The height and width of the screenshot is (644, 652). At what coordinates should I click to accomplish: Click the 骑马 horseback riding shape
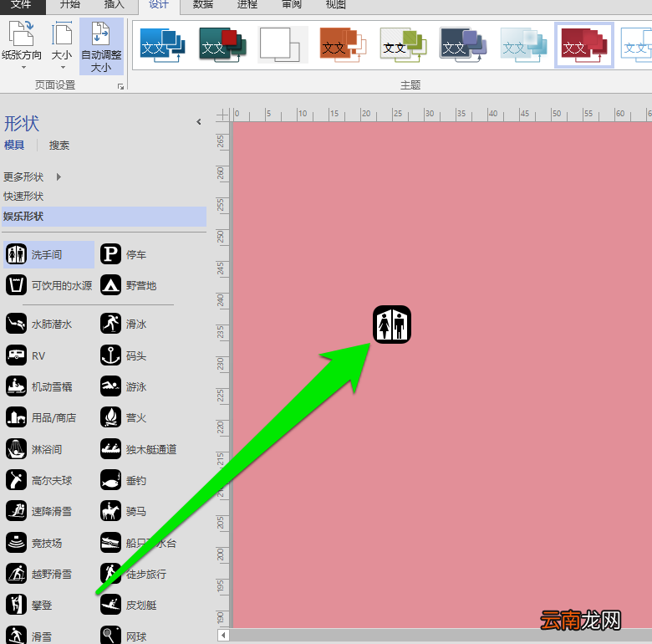click(124, 511)
